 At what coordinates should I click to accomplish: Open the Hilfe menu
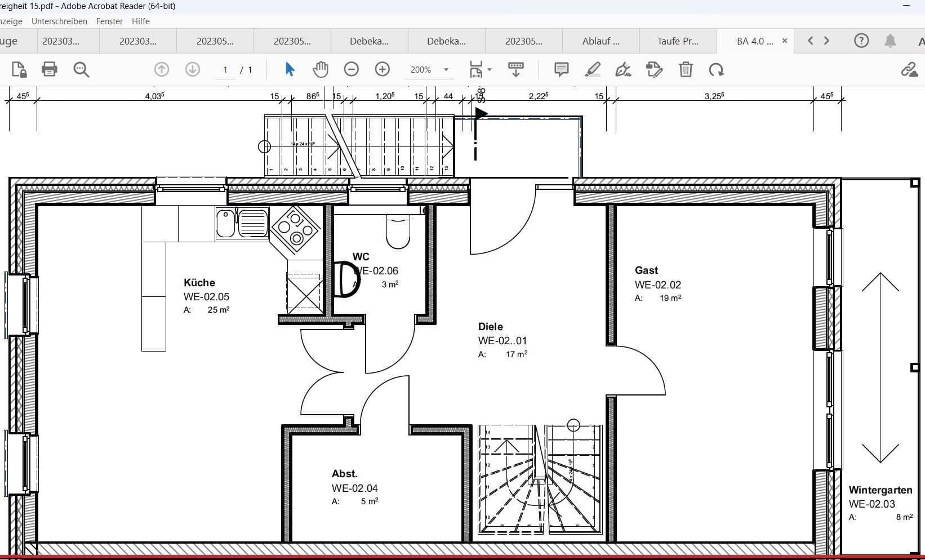[x=141, y=21]
